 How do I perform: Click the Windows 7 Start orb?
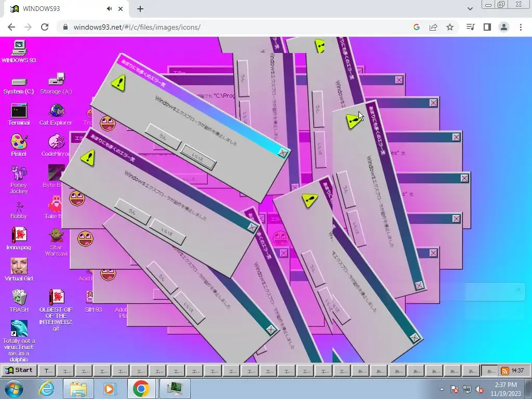point(14,389)
